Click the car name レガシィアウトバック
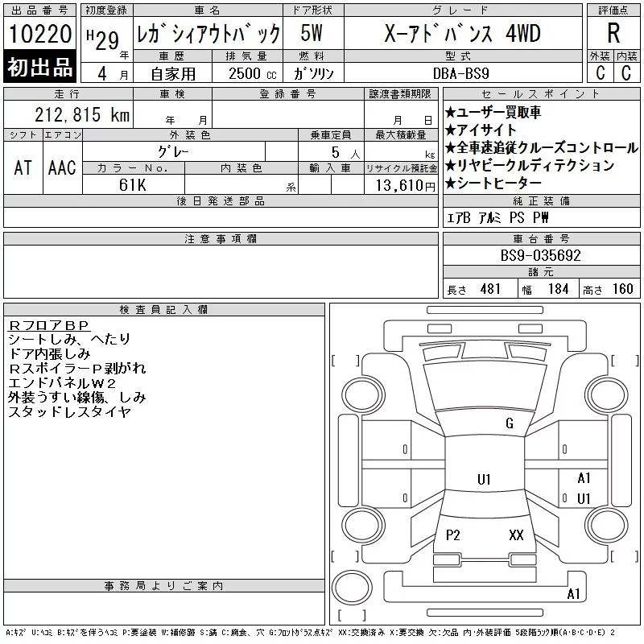This screenshot has height=644, width=644. [208, 34]
